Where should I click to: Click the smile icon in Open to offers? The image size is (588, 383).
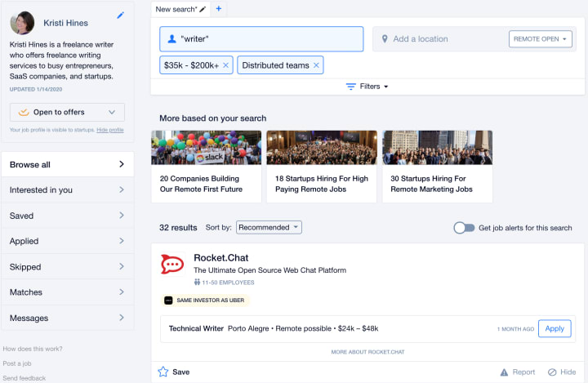[x=24, y=112]
